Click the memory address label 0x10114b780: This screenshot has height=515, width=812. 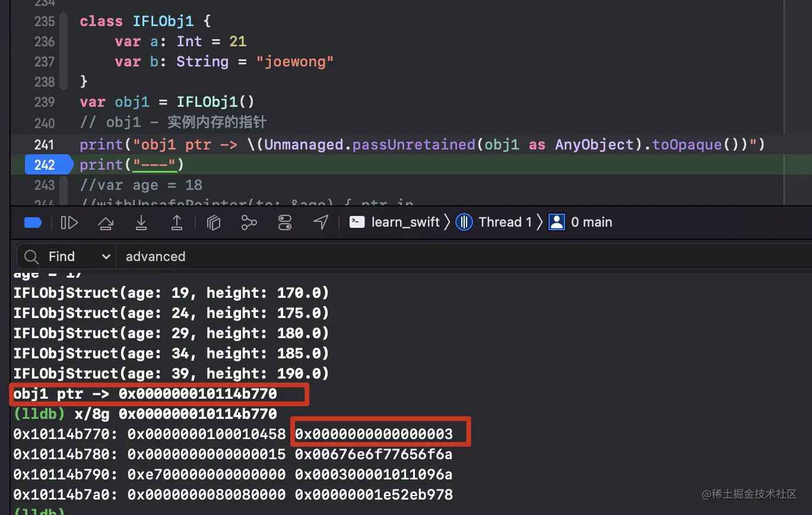[66, 454]
